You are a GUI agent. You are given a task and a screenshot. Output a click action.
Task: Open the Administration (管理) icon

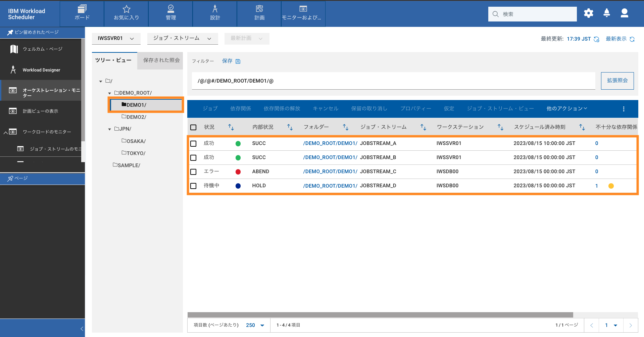(x=171, y=9)
